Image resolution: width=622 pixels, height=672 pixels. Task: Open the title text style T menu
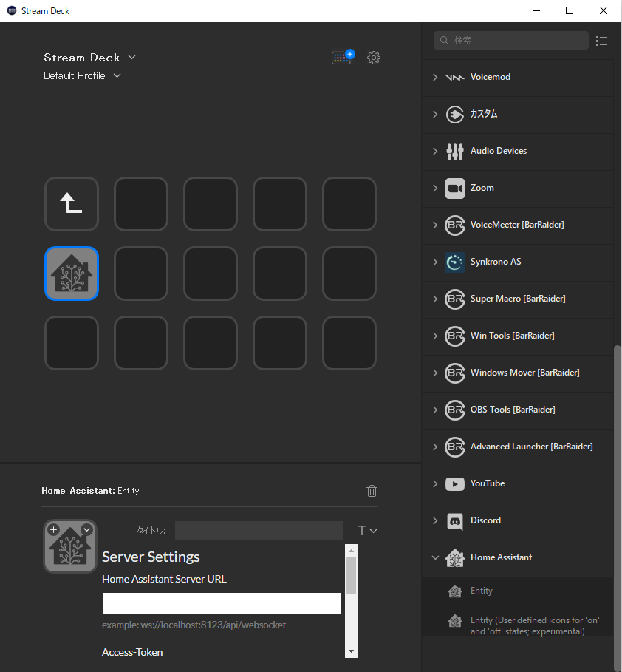coord(367,531)
